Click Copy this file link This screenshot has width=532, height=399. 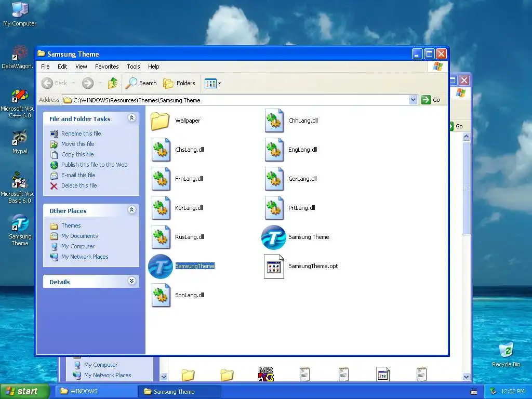(77, 154)
